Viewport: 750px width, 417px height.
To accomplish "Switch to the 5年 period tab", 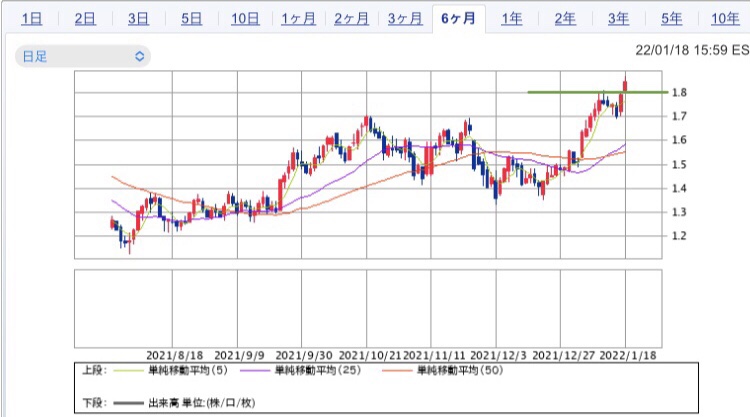I will click(672, 19).
